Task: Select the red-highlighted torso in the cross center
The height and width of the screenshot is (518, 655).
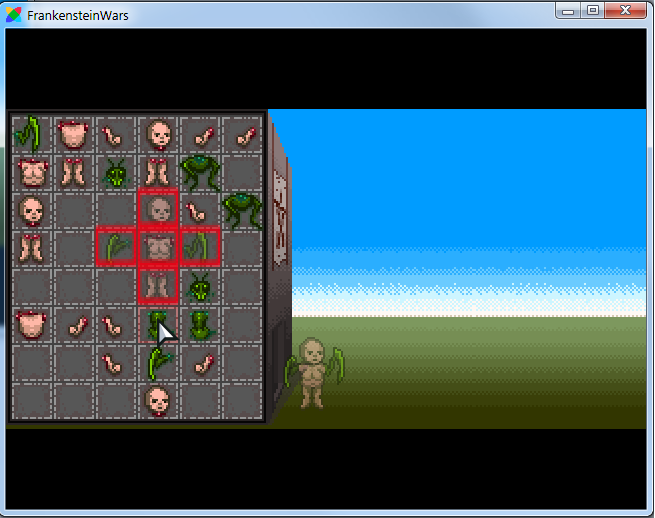Action: tap(158, 247)
